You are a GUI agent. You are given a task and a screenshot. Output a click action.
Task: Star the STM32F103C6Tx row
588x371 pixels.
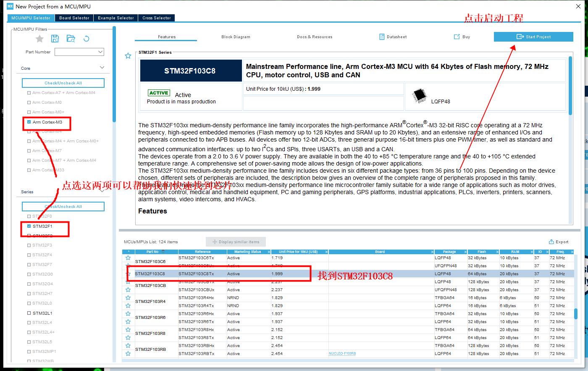[128, 258]
